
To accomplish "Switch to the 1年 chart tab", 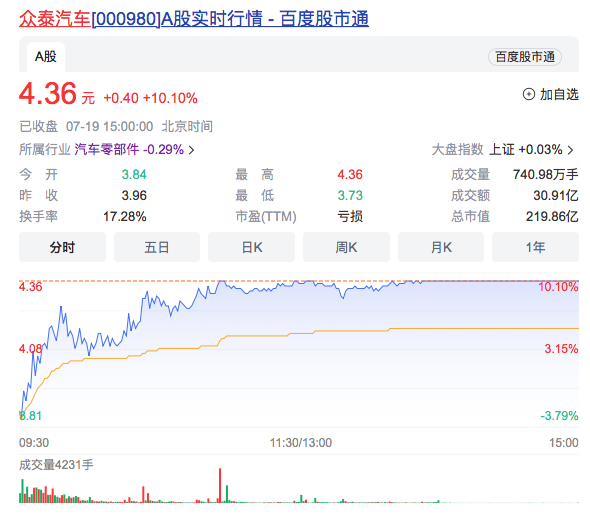I will 535,247.
